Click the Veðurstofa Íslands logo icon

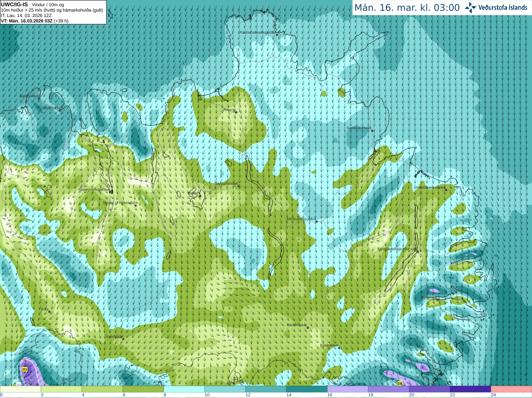point(470,7)
